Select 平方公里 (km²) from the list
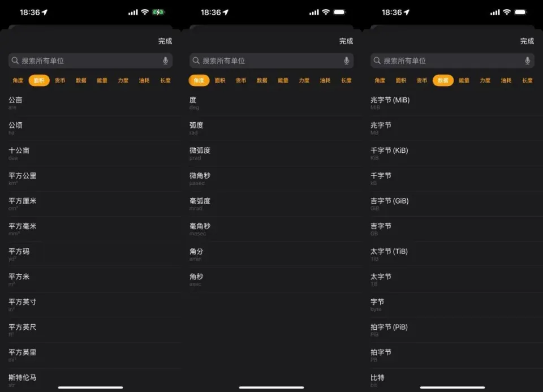543x392 pixels. point(90,179)
